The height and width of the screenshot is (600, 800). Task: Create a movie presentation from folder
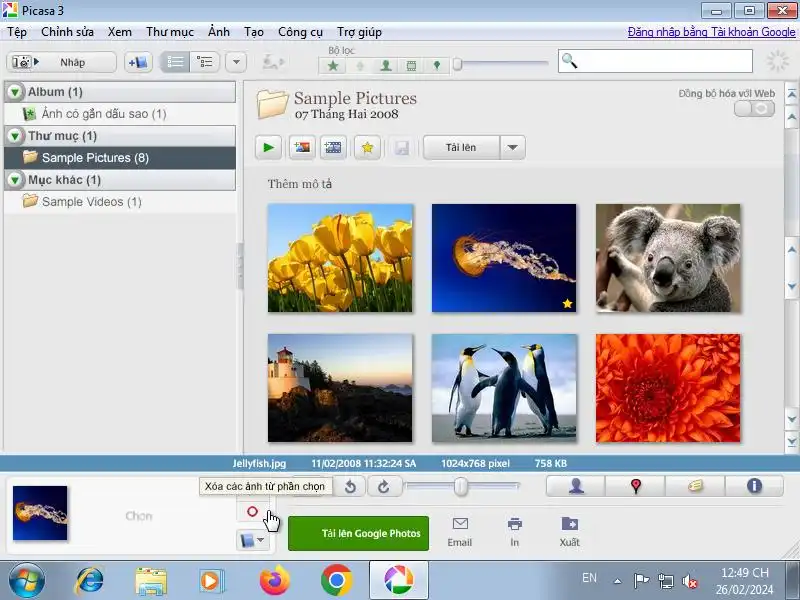tap(333, 147)
